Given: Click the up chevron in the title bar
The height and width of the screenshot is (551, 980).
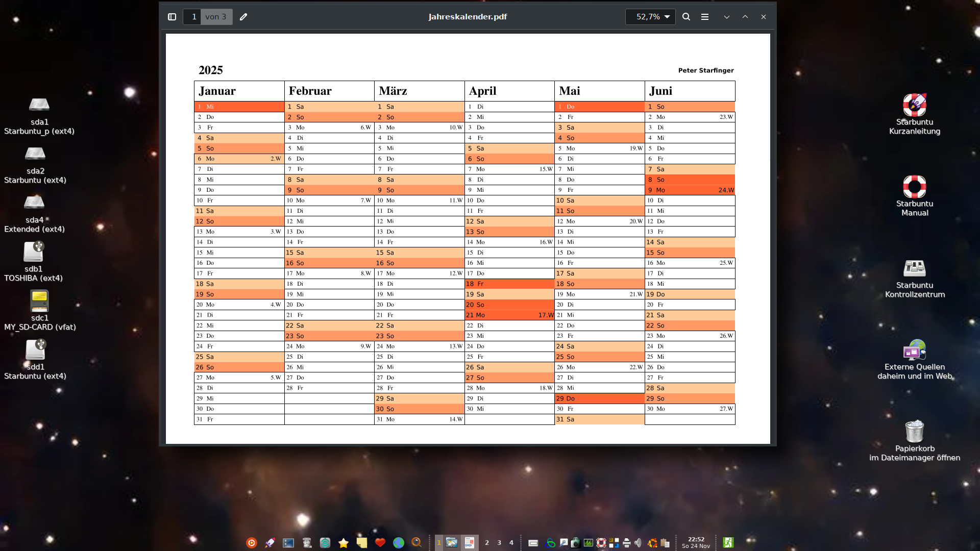Looking at the screenshot, I should tap(745, 17).
